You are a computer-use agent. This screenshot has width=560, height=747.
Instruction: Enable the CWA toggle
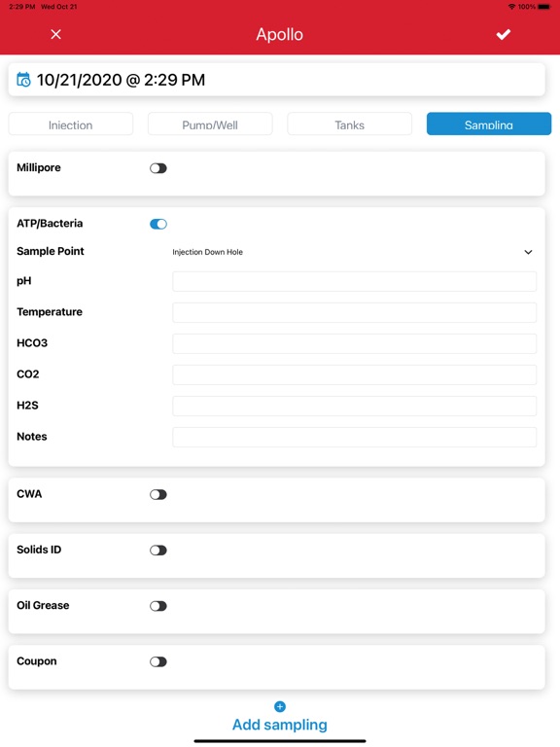pos(158,494)
